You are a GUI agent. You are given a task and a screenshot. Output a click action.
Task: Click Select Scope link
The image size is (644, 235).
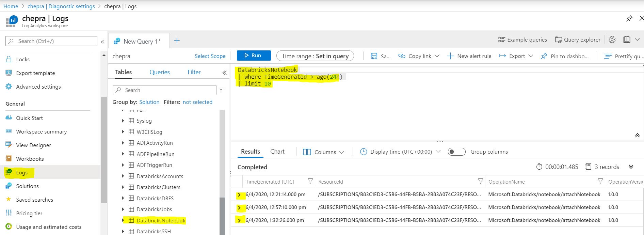pyautogui.click(x=210, y=56)
